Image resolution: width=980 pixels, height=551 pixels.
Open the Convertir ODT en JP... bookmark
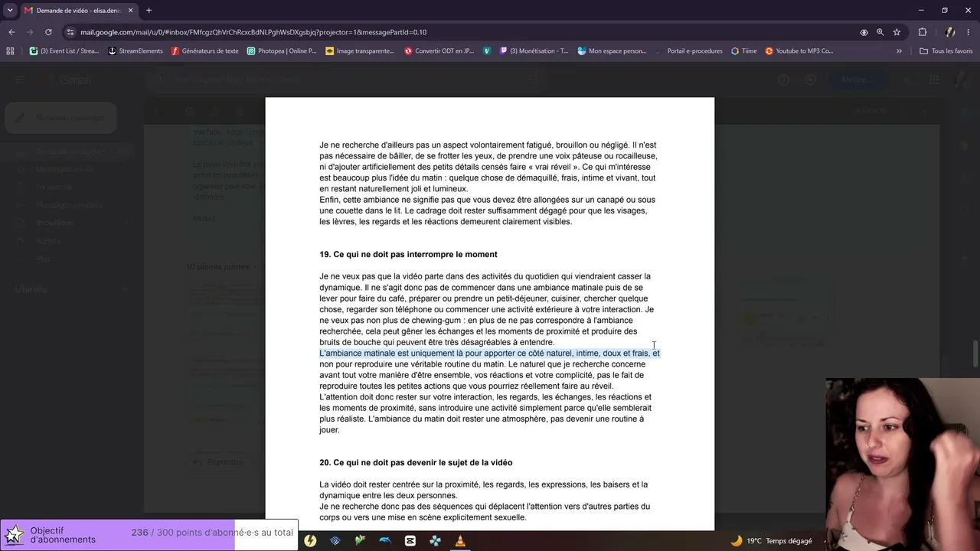[x=439, y=51]
